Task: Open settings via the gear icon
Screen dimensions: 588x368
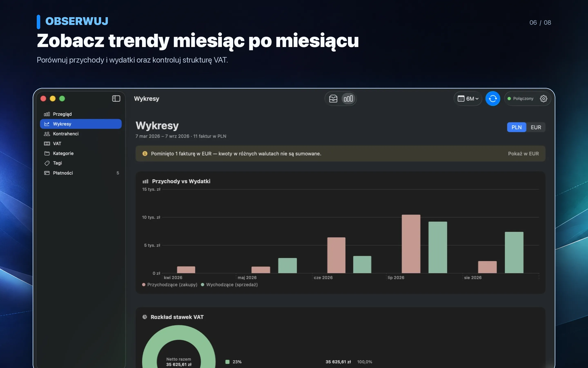Action: [543, 99]
